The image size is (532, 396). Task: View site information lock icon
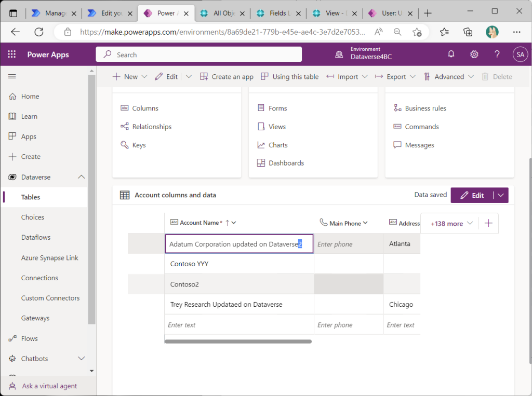point(68,32)
